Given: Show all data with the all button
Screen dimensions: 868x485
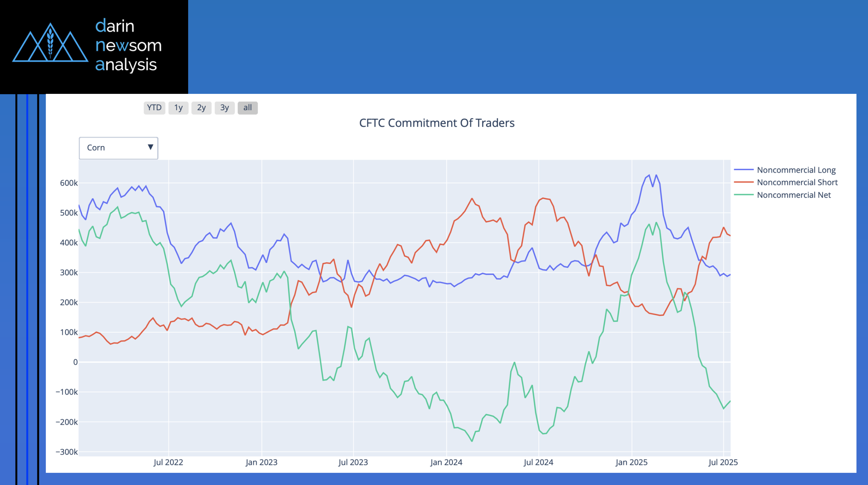Looking at the screenshot, I should pyautogui.click(x=248, y=108).
